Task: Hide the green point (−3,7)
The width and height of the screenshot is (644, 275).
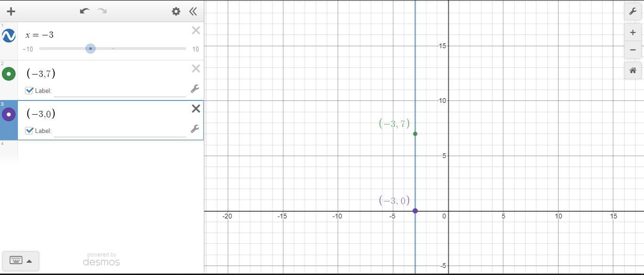Action: click(8, 74)
